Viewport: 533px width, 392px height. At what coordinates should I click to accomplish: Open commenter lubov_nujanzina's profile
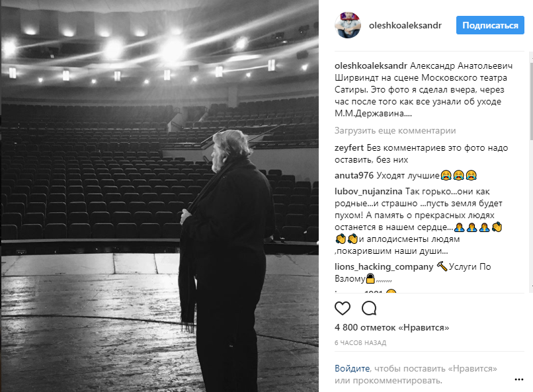pos(368,192)
